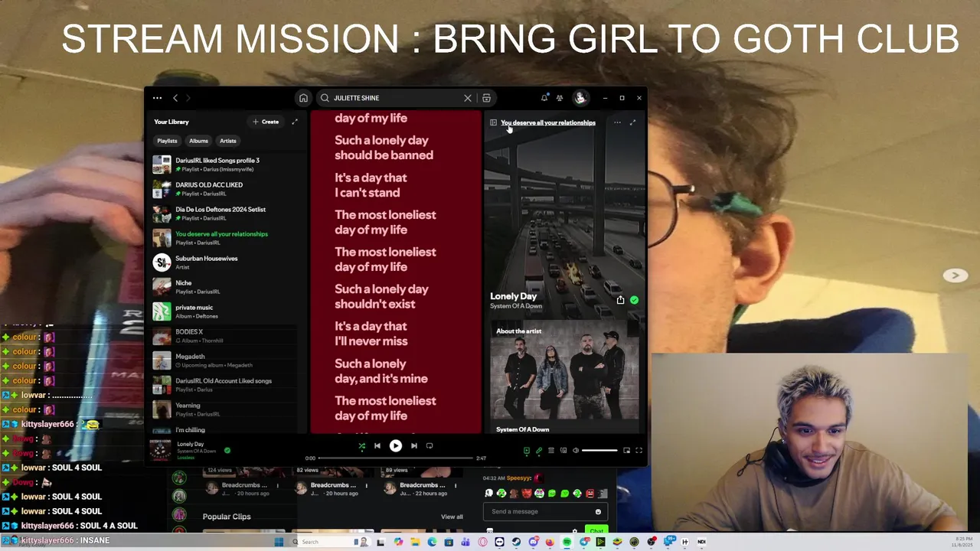This screenshot has width=980, height=551.
Task: Seek on song progress bar
Action: (x=395, y=458)
